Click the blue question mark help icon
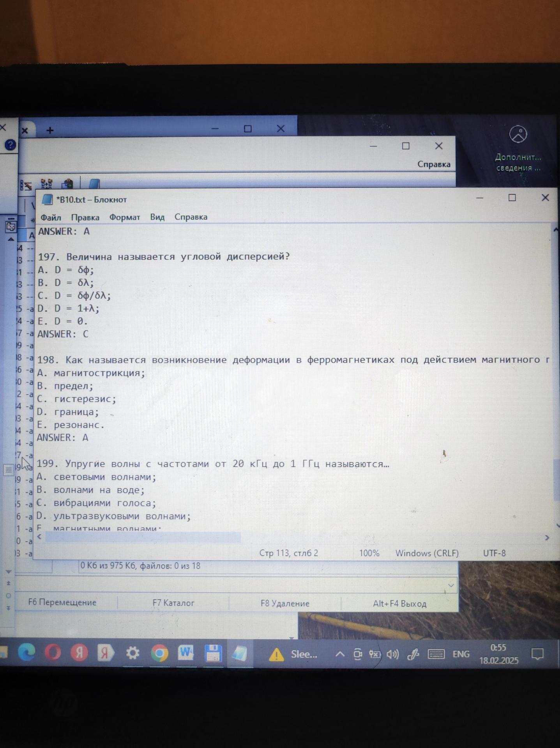This screenshot has height=748, width=560. pyautogui.click(x=10, y=145)
